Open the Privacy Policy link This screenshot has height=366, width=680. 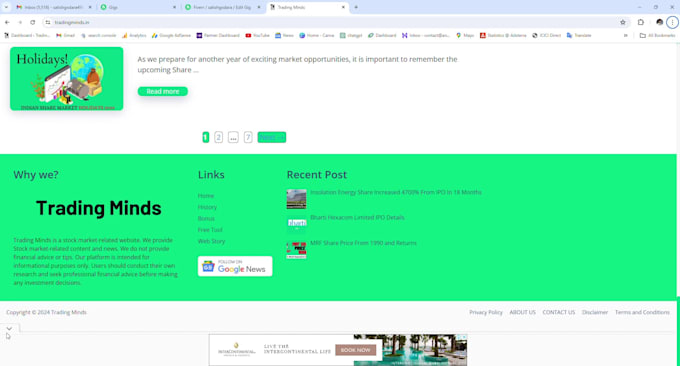pyautogui.click(x=486, y=312)
